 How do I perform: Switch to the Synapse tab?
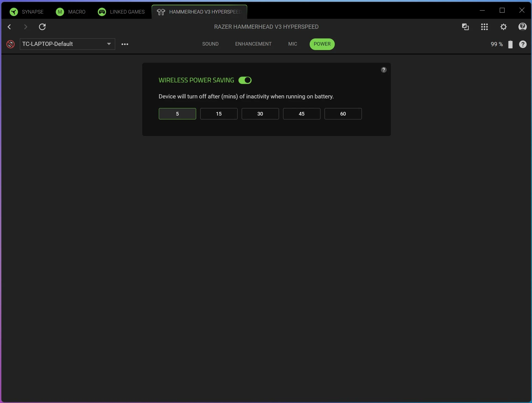pyautogui.click(x=27, y=12)
